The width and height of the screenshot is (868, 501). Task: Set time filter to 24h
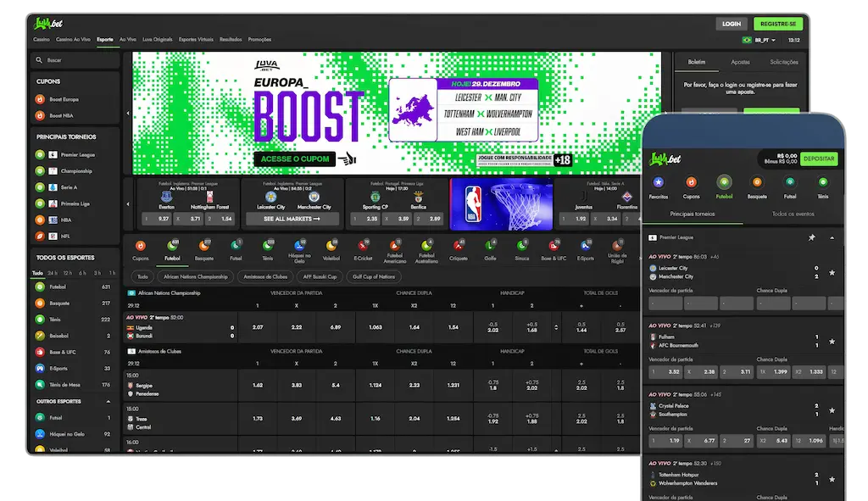(52, 273)
